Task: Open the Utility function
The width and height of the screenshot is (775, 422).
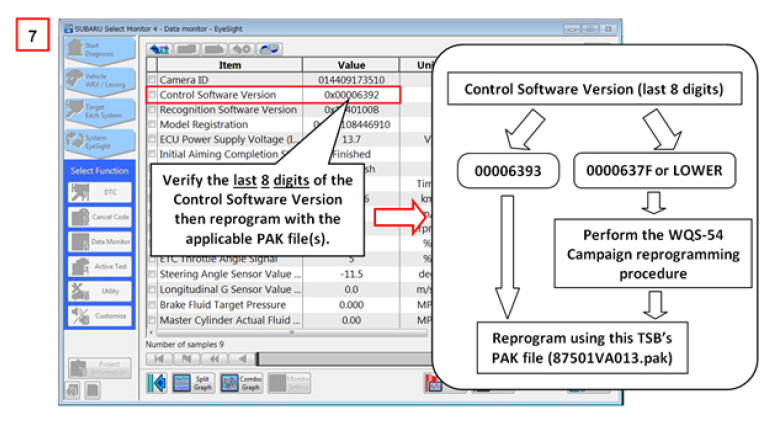Action: (x=102, y=290)
